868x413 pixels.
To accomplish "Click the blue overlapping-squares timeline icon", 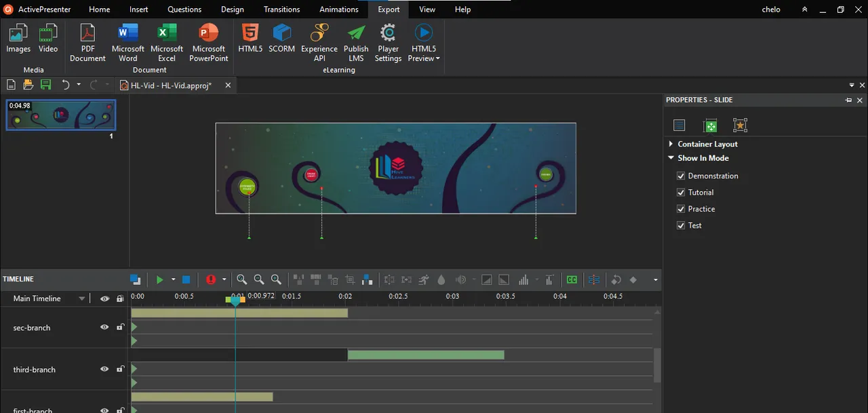I will tap(136, 279).
